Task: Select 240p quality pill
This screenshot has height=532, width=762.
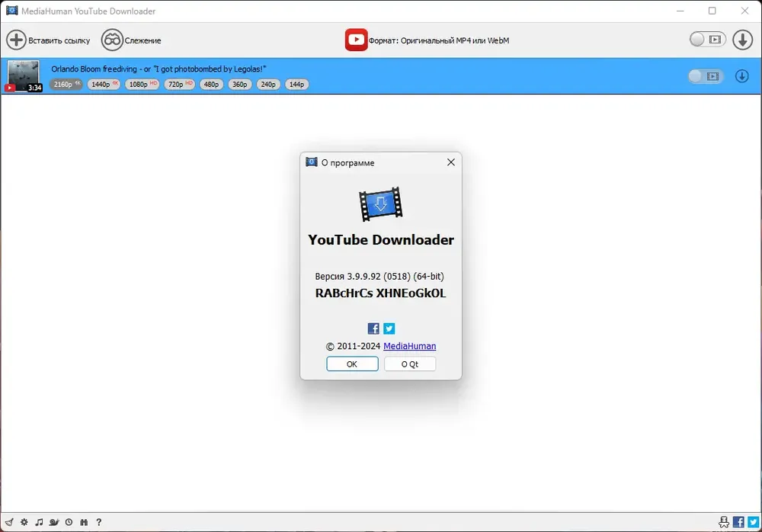Action: pos(268,84)
